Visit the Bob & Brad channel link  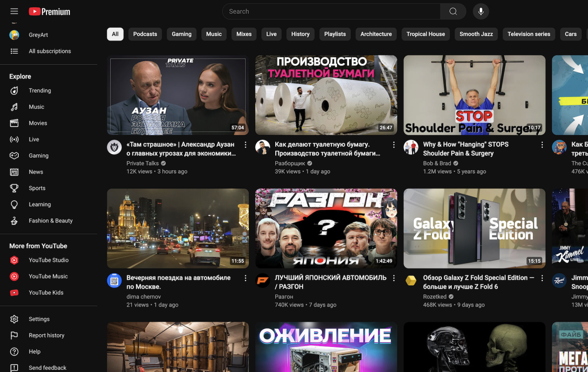[437, 163]
